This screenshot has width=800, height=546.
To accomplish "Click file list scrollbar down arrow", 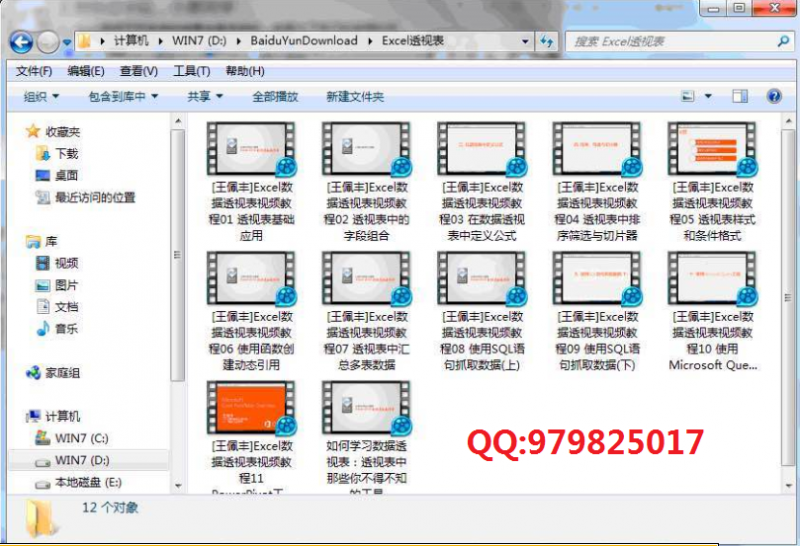I will [x=788, y=485].
